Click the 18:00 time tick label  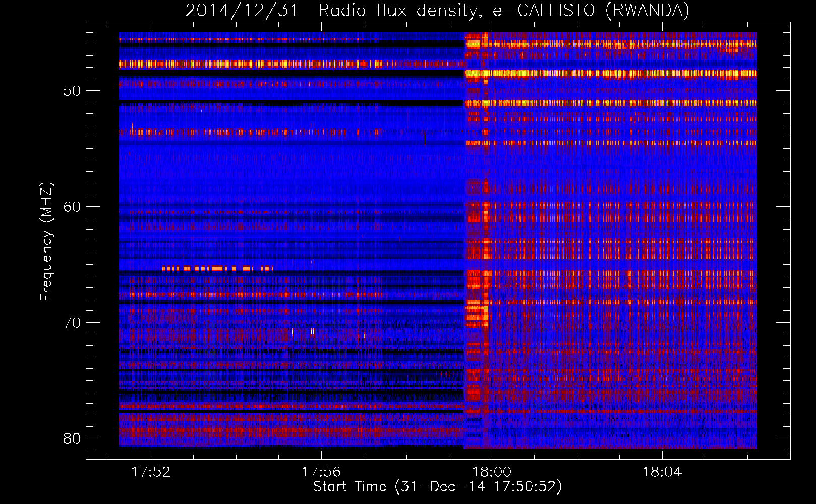tap(492, 472)
